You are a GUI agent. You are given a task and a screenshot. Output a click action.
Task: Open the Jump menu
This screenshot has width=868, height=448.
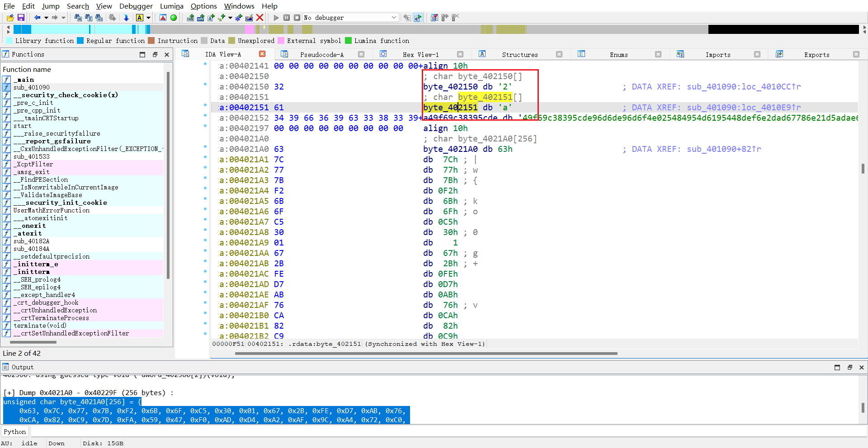tap(51, 6)
